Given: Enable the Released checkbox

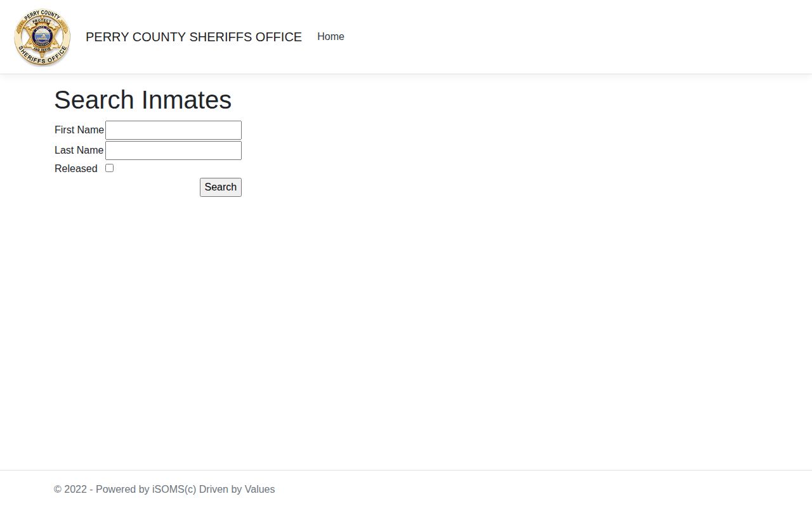Looking at the screenshot, I should pyautogui.click(x=109, y=168).
